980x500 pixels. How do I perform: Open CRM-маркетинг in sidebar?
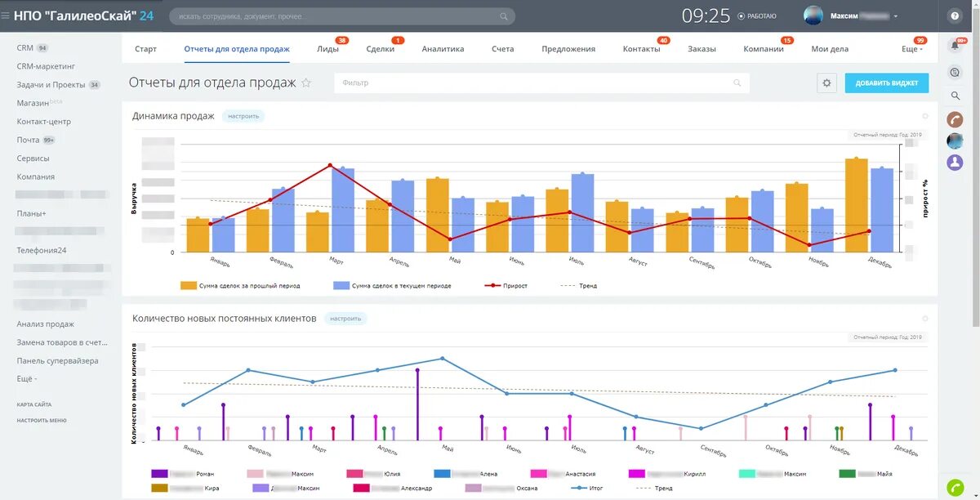coord(46,66)
